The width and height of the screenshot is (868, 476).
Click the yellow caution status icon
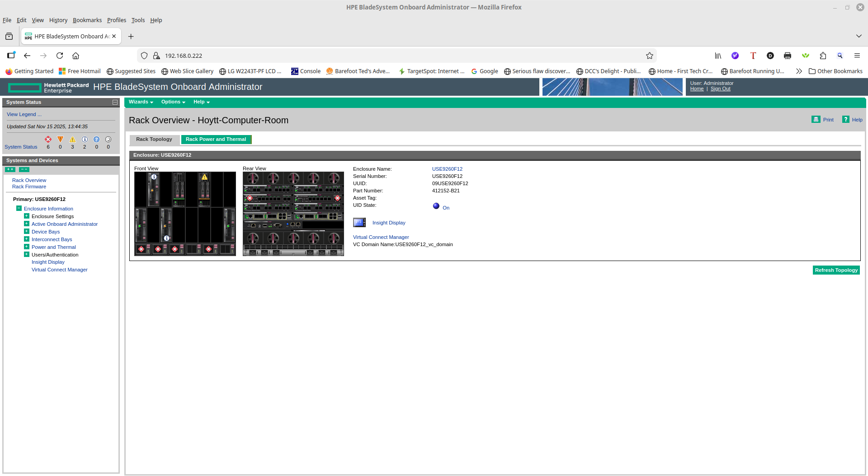72,140
